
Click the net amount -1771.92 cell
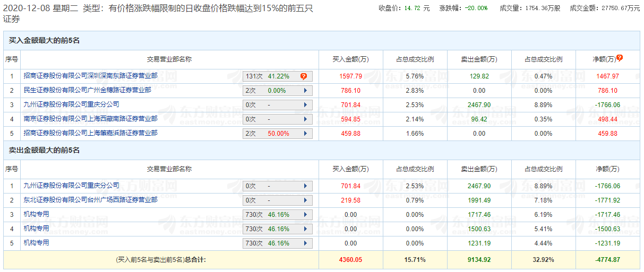[x=608, y=200]
